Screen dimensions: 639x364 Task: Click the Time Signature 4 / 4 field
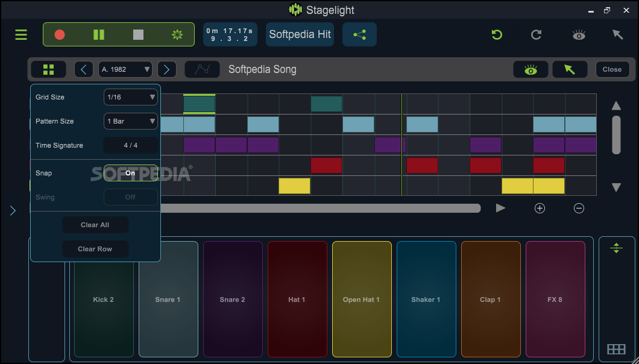coord(131,145)
